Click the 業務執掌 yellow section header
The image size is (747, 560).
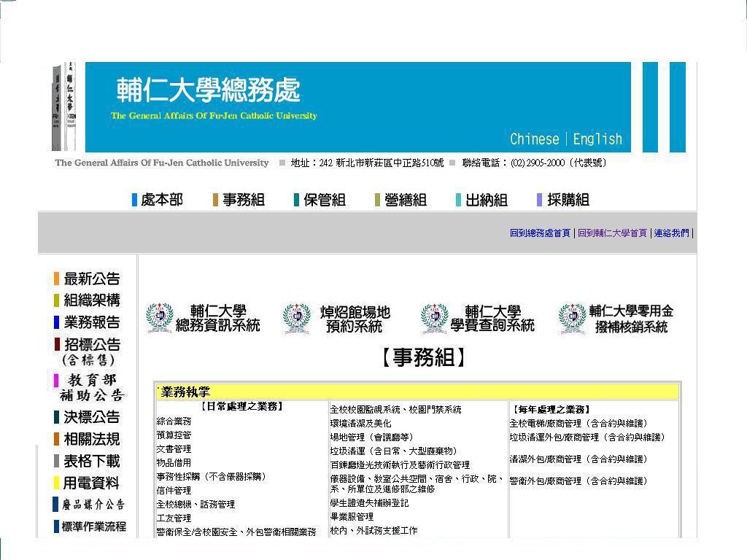pos(417,392)
